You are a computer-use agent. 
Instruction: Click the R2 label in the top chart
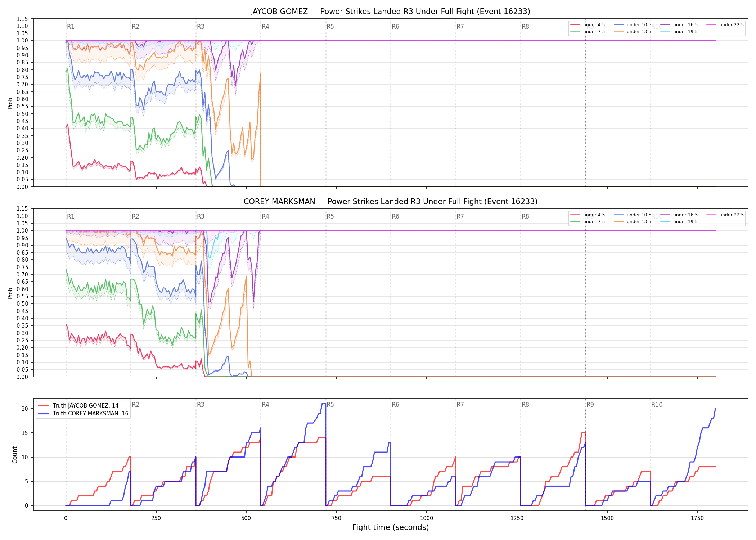coord(135,27)
